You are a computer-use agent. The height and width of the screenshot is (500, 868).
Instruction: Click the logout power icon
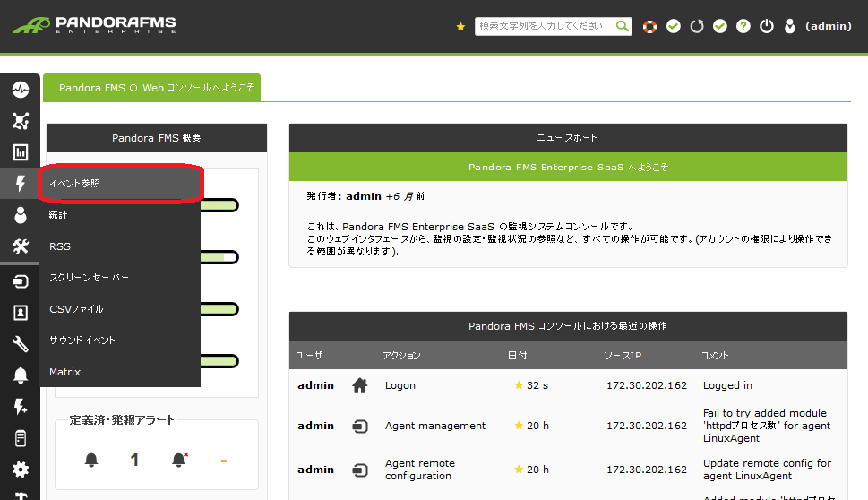(x=766, y=26)
